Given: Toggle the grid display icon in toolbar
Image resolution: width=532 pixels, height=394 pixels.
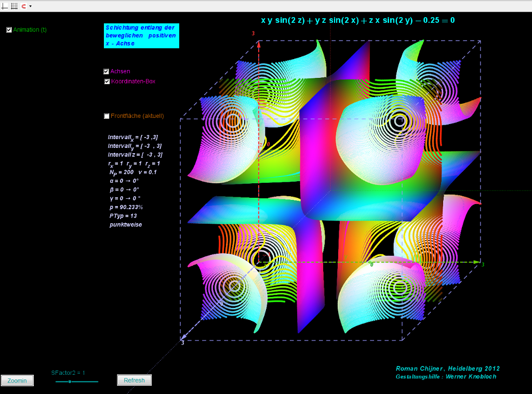Looking at the screenshot, I should (x=14, y=6).
